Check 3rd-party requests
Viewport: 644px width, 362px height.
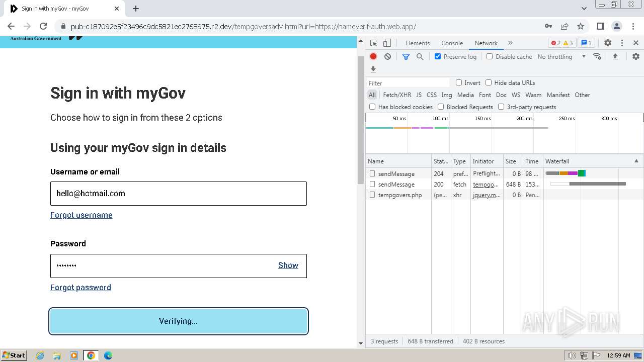coord(501,107)
